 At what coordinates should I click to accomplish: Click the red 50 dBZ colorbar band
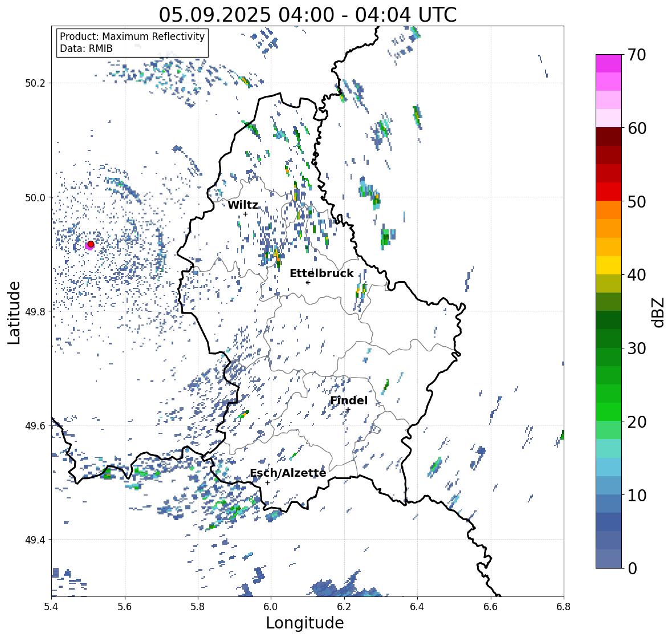tap(608, 192)
